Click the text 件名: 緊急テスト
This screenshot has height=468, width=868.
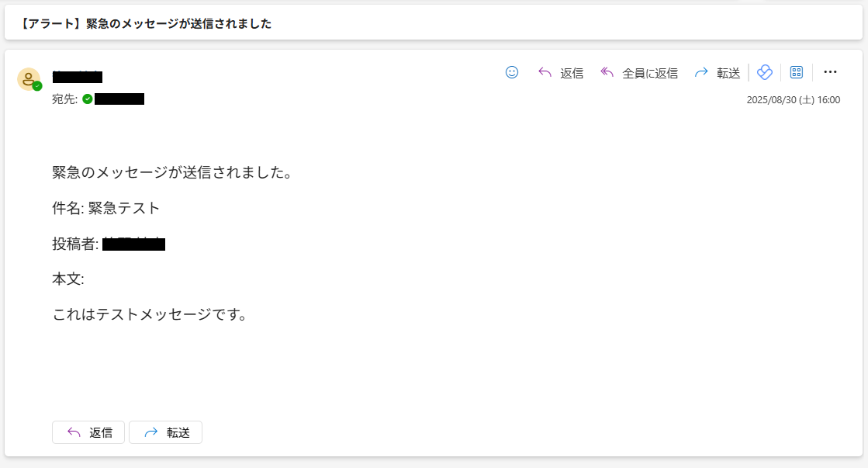tap(106, 208)
